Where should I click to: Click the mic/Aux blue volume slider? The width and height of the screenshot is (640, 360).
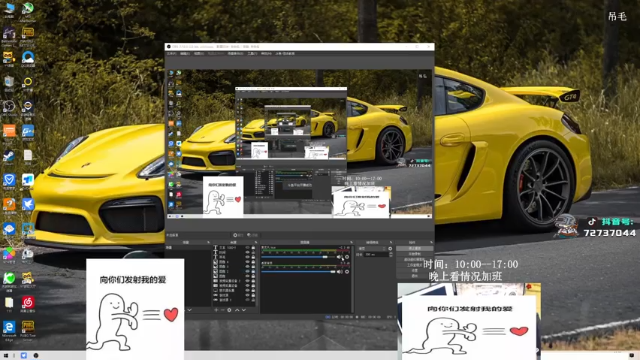click(298, 257)
